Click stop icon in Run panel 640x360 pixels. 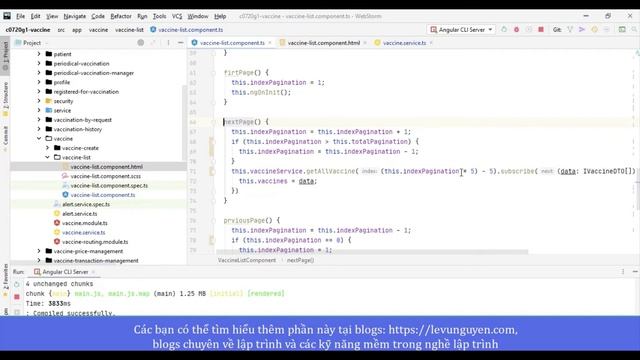coord(16,296)
